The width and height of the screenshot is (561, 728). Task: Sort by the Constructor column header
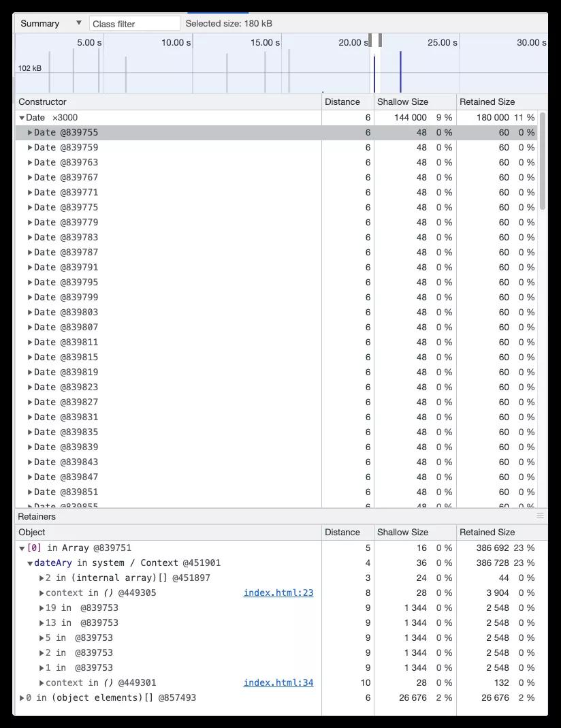(x=168, y=101)
